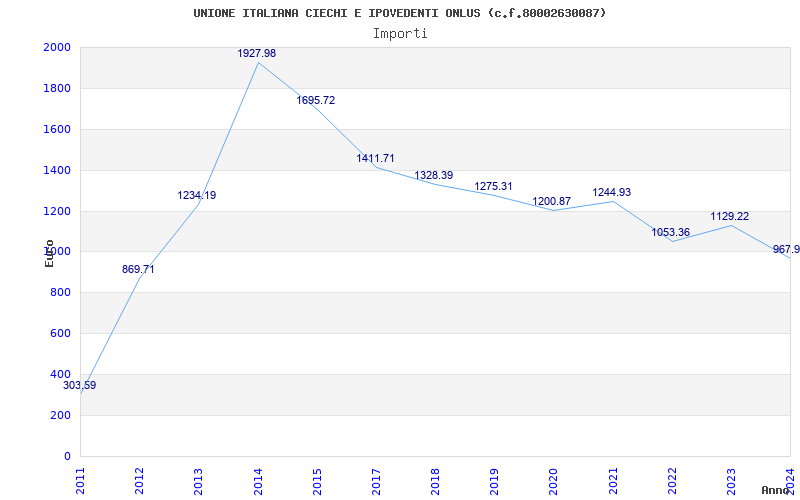800x500 pixels.
Task: Click the 1600 y-axis tick label
Action: pyautogui.click(x=57, y=129)
